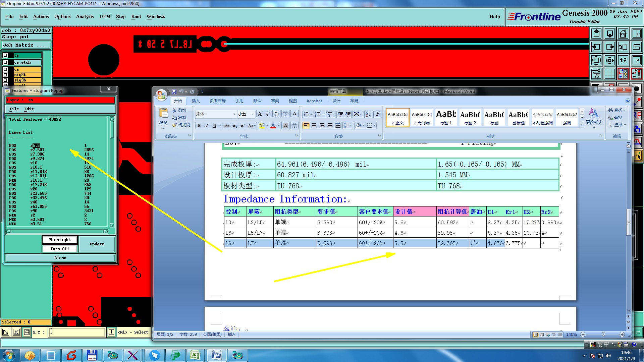644x362 pixels.
Task: Click the Format Painter (格式刷) brush icon
Action: point(175,125)
